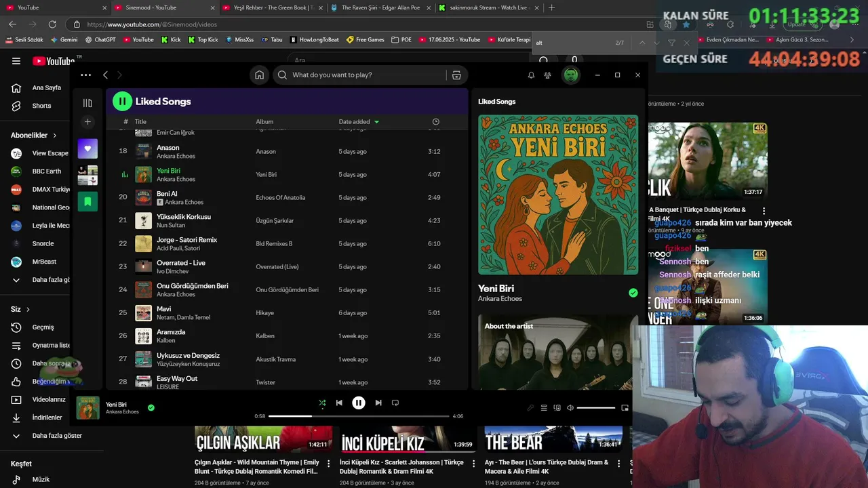Reload the browser page
Screen dimensions: 868x488
tap(52, 24)
